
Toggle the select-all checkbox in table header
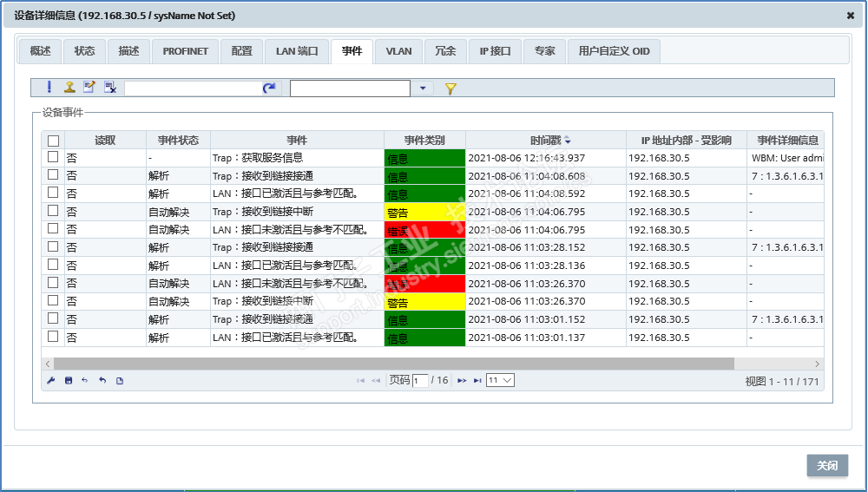53,141
